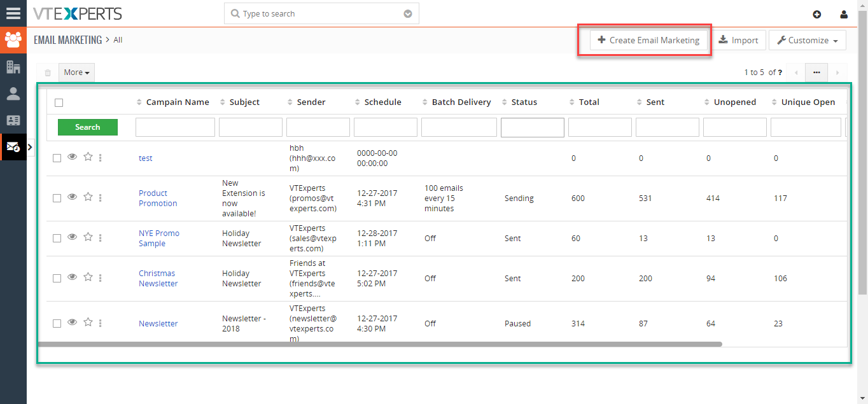
Task: Open row actions menu for Product Promotion
Action: coord(101,198)
